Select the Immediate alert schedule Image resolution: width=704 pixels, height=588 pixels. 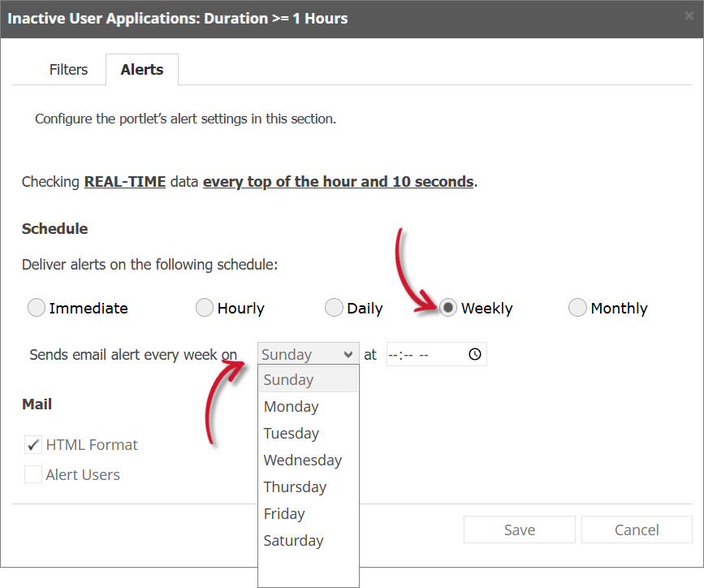pos(36,308)
